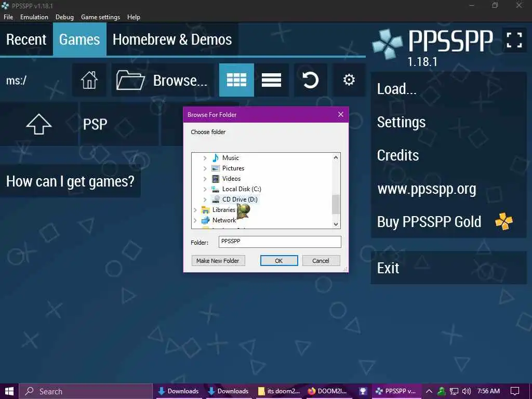Select Network in folder tree
Image resolution: width=532 pixels, height=399 pixels.
(224, 220)
